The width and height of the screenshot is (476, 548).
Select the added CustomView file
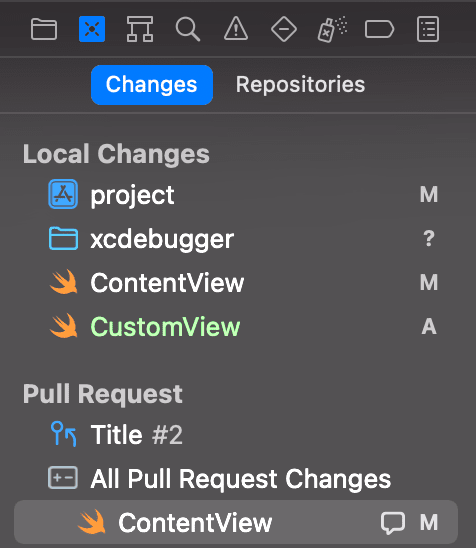238,326
